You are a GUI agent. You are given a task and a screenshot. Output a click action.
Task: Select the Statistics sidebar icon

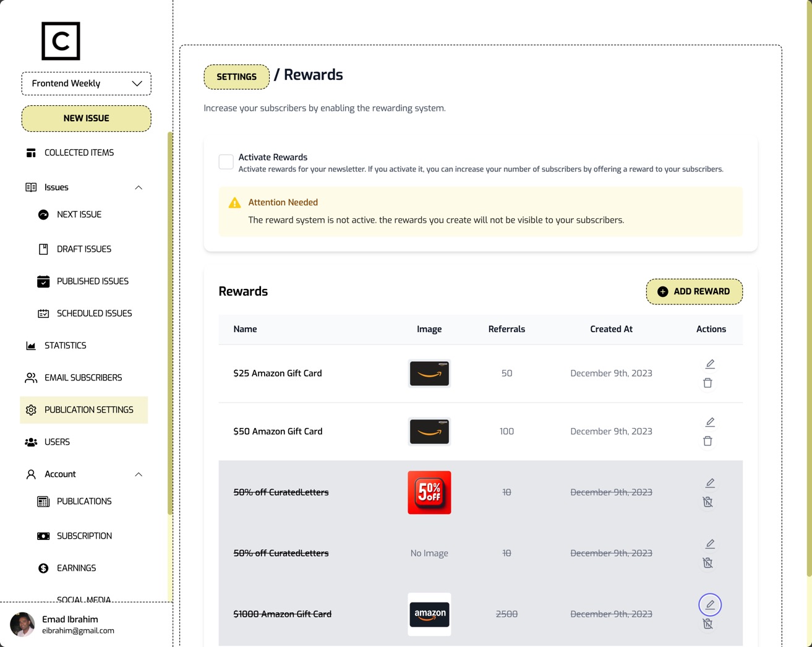tap(31, 345)
